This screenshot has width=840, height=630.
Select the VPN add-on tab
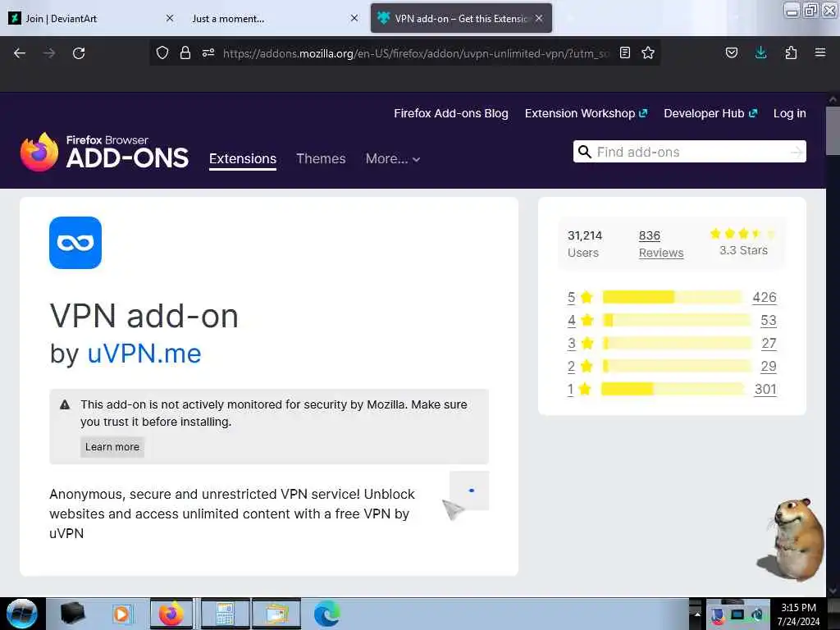pyautogui.click(x=461, y=18)
